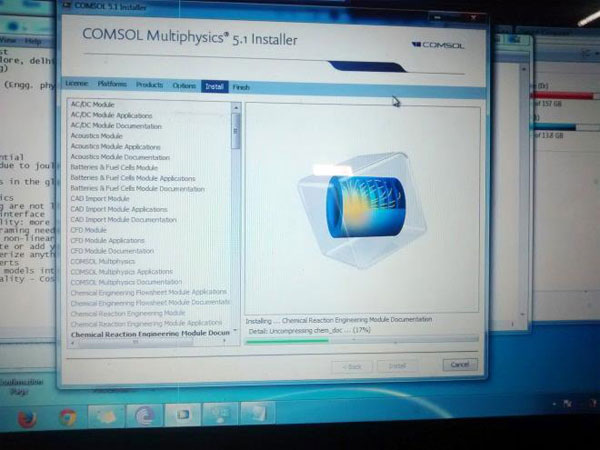Viewport: 600px width, 450px height.
Task: Click the installer title bar icon
Action: click(x=67, y=5)
